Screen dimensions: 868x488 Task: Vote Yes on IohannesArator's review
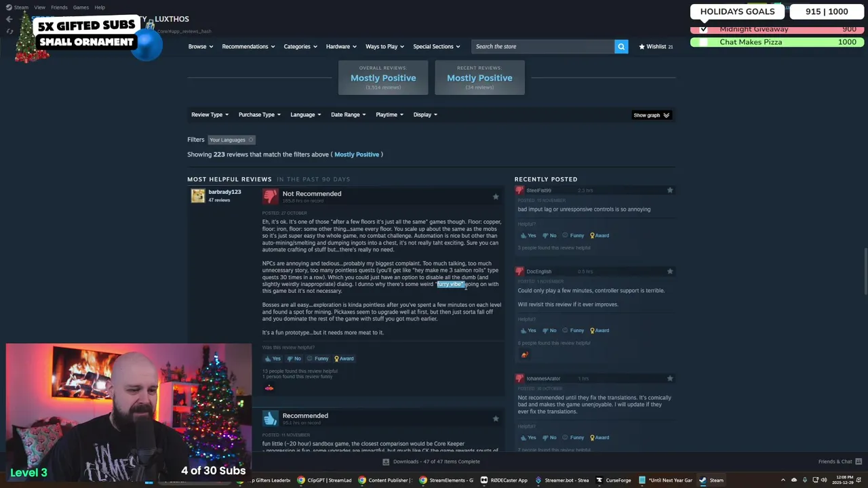tap(528, 437)
